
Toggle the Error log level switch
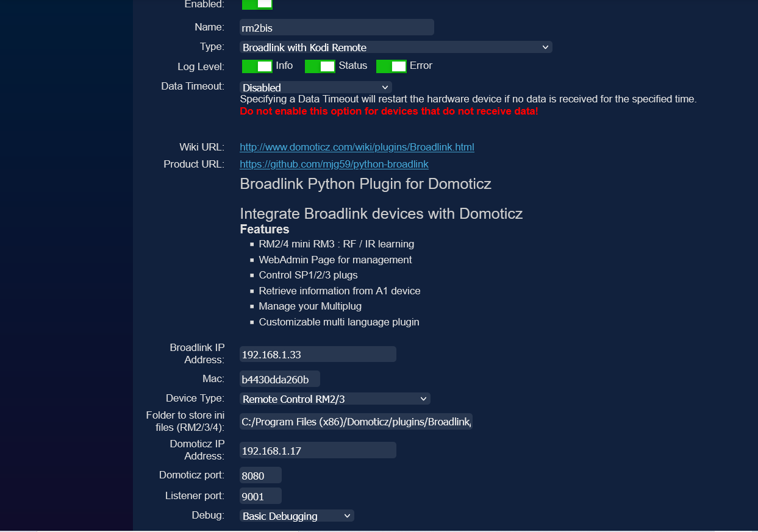[x=392, y=66]
